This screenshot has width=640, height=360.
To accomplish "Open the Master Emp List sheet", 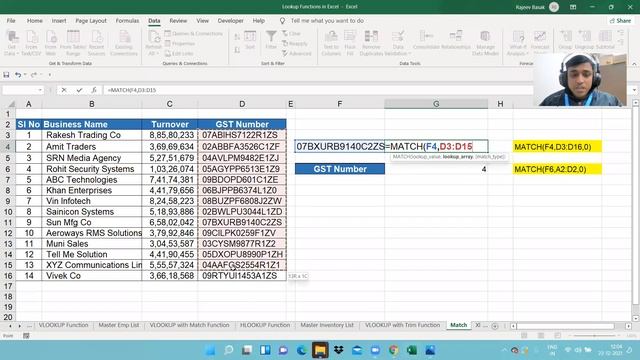I will [x=119, y=325].
